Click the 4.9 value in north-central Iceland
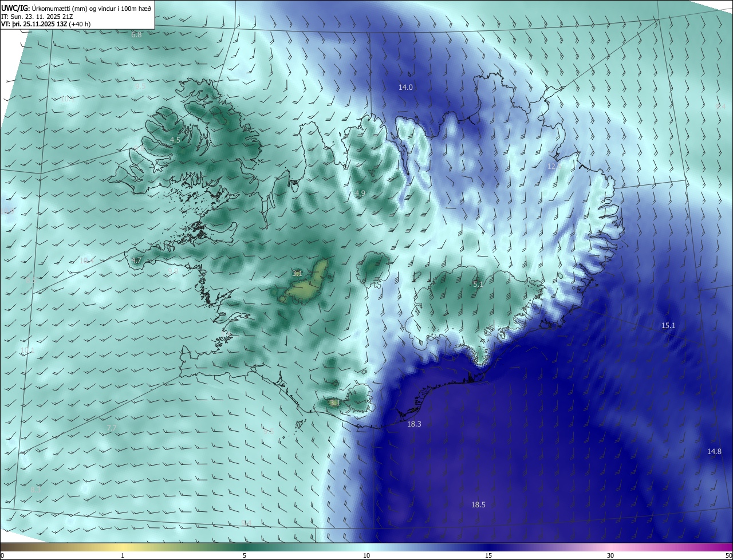The image size is (733, 560). [x=360, y=194]
